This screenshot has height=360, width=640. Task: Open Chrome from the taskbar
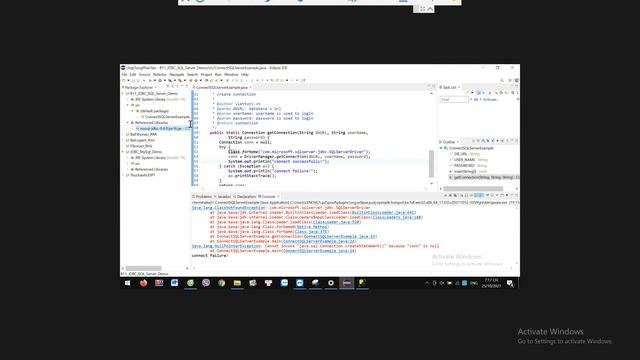pyautogui.click(x=222, y=283)
